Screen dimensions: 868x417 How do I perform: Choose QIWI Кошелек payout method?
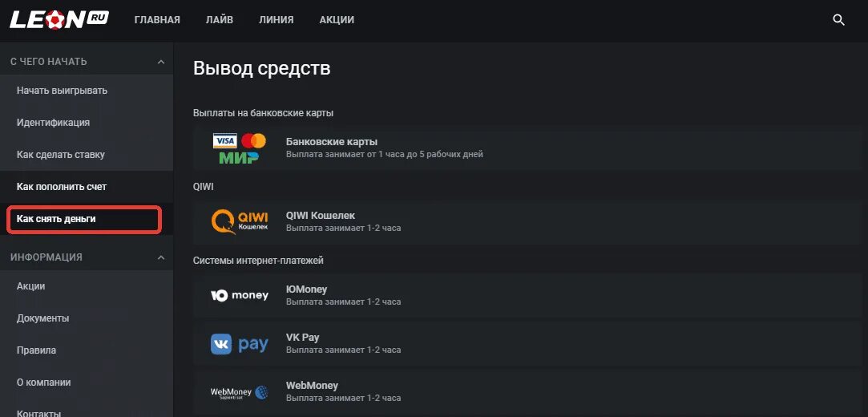(527, 221)
